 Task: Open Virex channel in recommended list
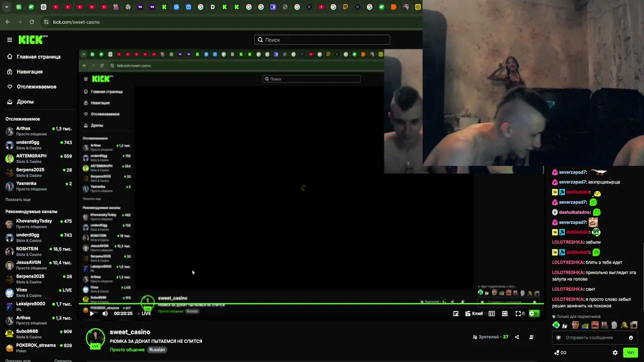pos(39,293)
